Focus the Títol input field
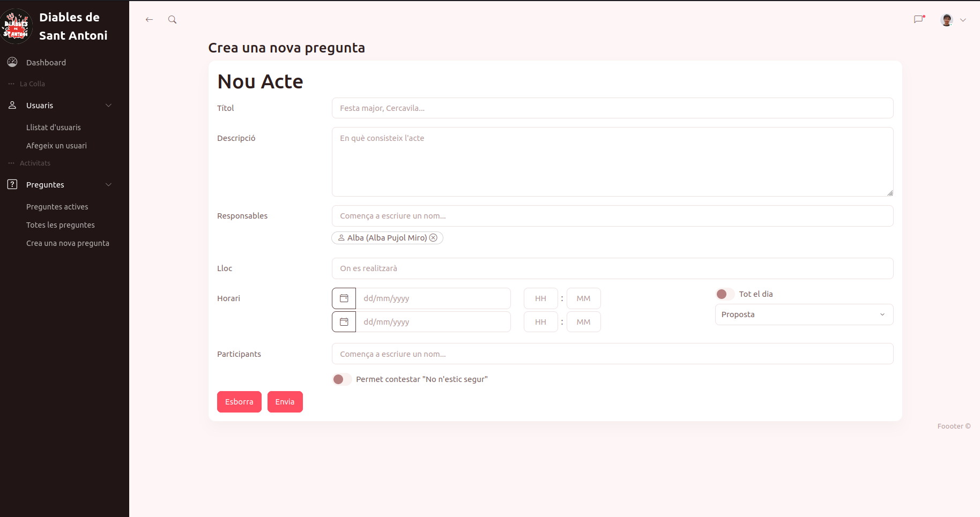980x517 pixels. tap(612, 108)
